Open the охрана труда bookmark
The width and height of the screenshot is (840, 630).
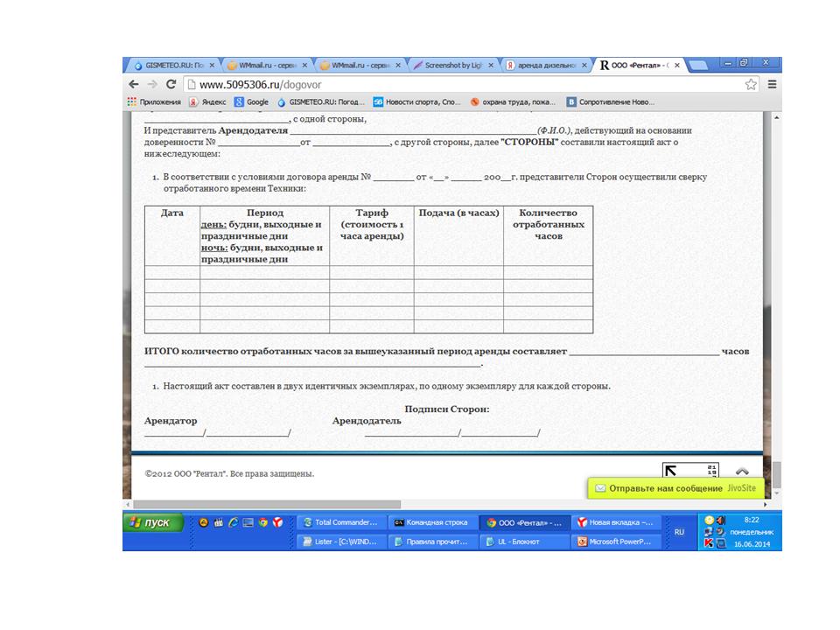point(513,101)
